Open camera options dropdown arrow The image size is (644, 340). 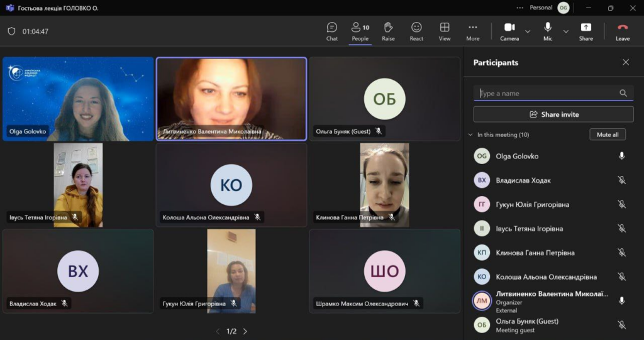point(528,31)
